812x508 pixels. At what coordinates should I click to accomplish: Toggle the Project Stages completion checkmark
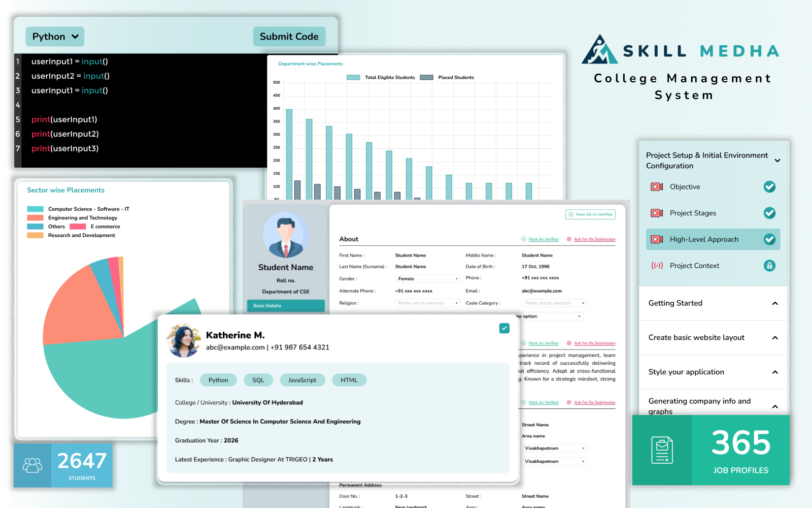click(x=769, y=213)
